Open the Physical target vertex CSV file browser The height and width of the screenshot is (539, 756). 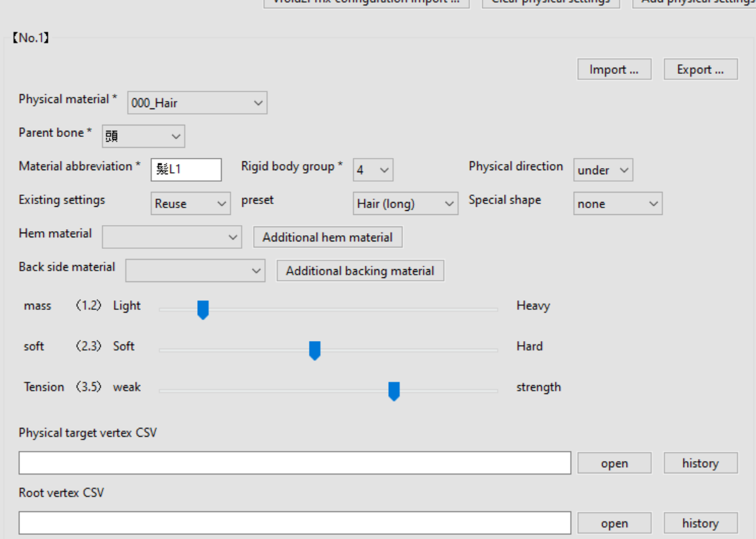[x=614, y=462]
